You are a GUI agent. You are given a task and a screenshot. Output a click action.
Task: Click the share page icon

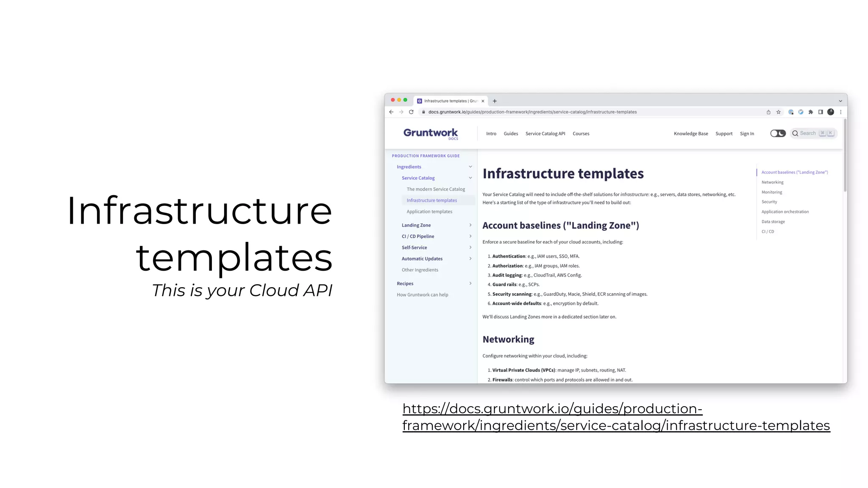tap(768, 112)
